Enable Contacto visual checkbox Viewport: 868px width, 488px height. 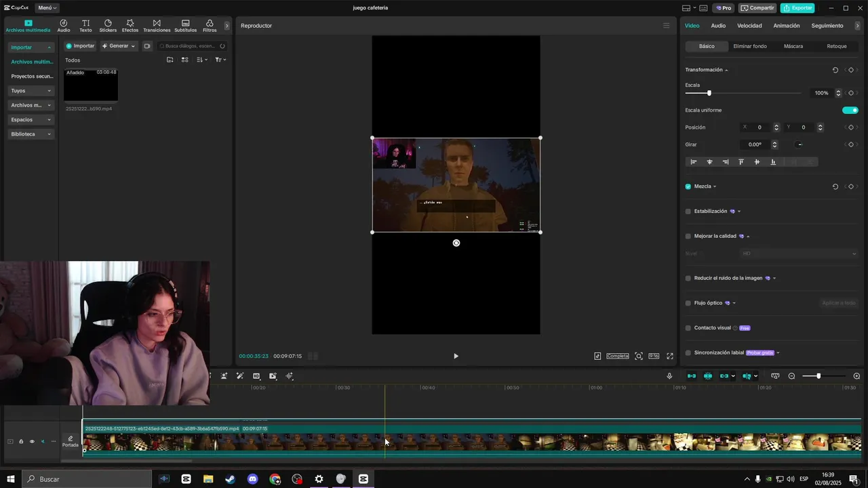click(688, 328)
